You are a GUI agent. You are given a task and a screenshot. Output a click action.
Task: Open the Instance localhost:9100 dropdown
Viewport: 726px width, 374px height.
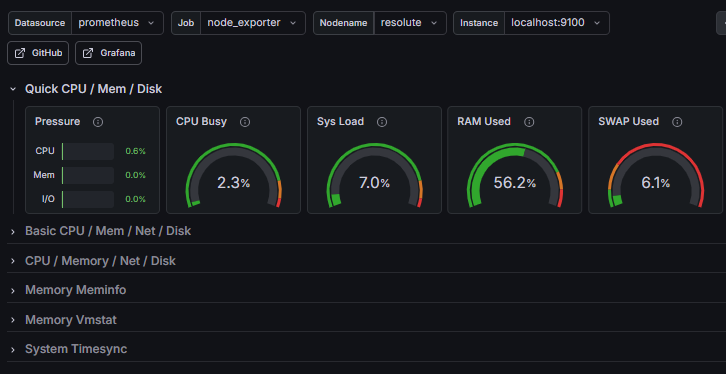557,23
